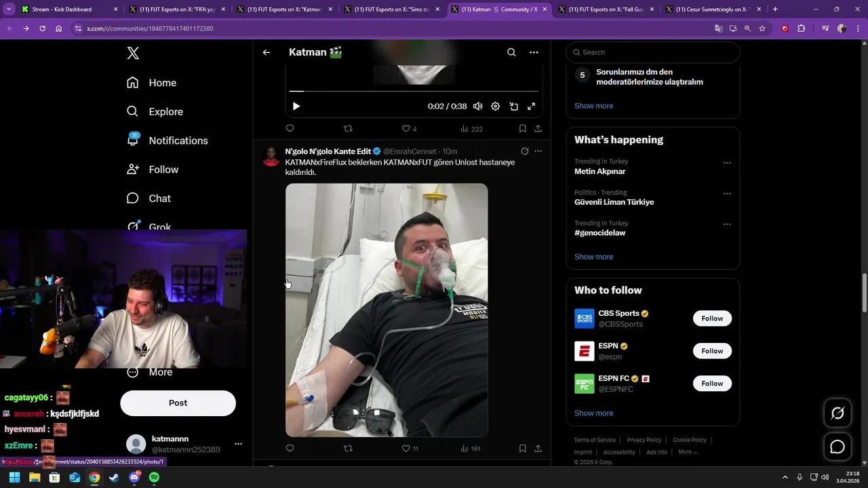Reload the page in Chrome
This screenshot has width=868, height=488.
pos(43,28)
